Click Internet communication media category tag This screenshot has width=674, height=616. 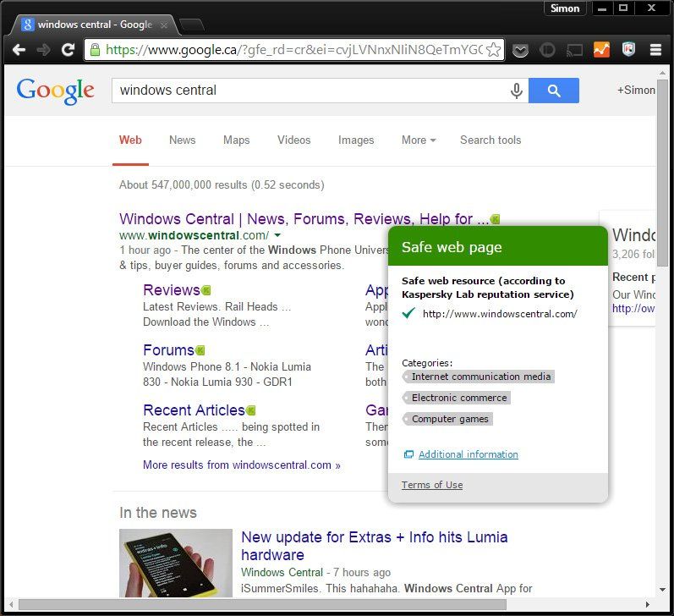[x=478, y=377]
